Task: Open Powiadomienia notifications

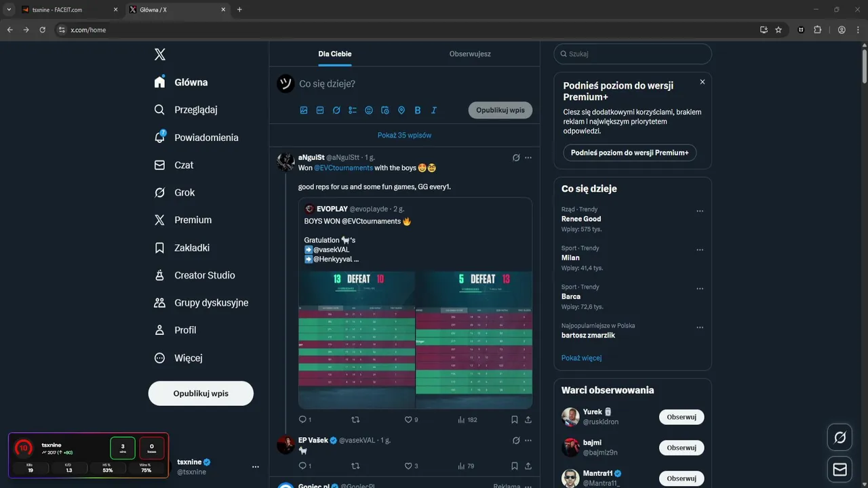Action: point(196,138)
